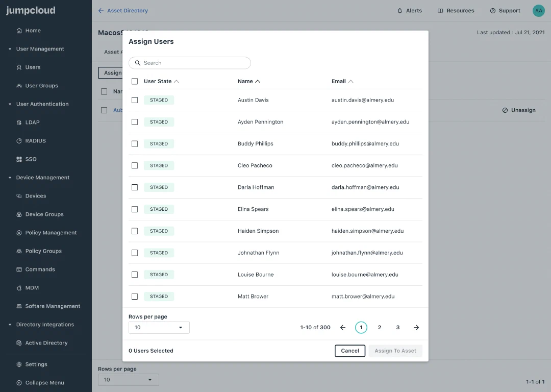Click the Cancel button
The image size is (551, 392).
(350, 351)
